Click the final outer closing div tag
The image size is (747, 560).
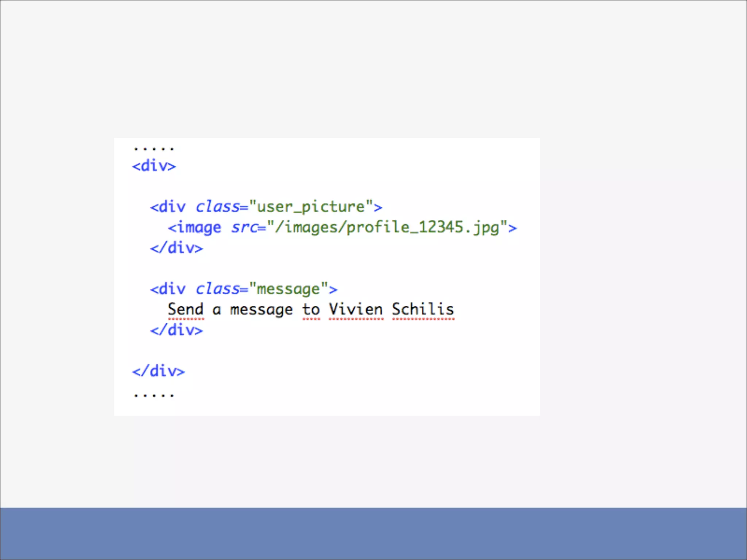[x=159, y=372]
